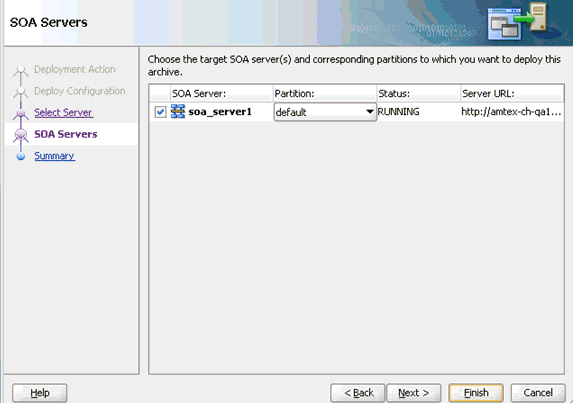This screenshot has width=574, height=403.
Task: Click the Partition column header
Action: pyautogui.click(x=325, y=94)
